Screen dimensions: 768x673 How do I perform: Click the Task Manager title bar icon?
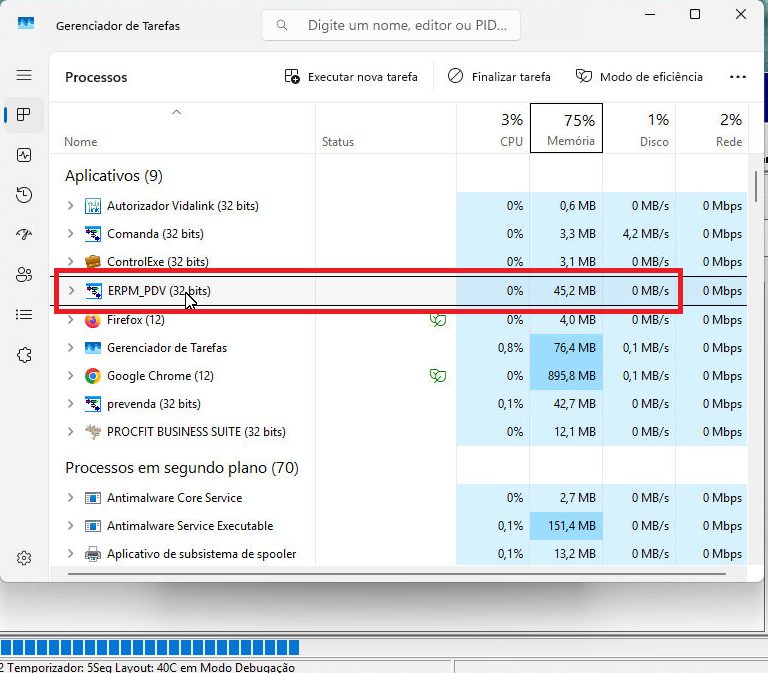pos(25,23)
